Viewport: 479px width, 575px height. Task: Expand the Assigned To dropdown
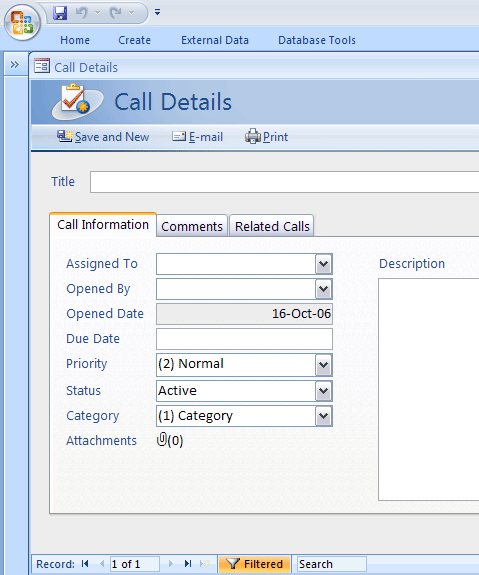click(x=323, y=264)
